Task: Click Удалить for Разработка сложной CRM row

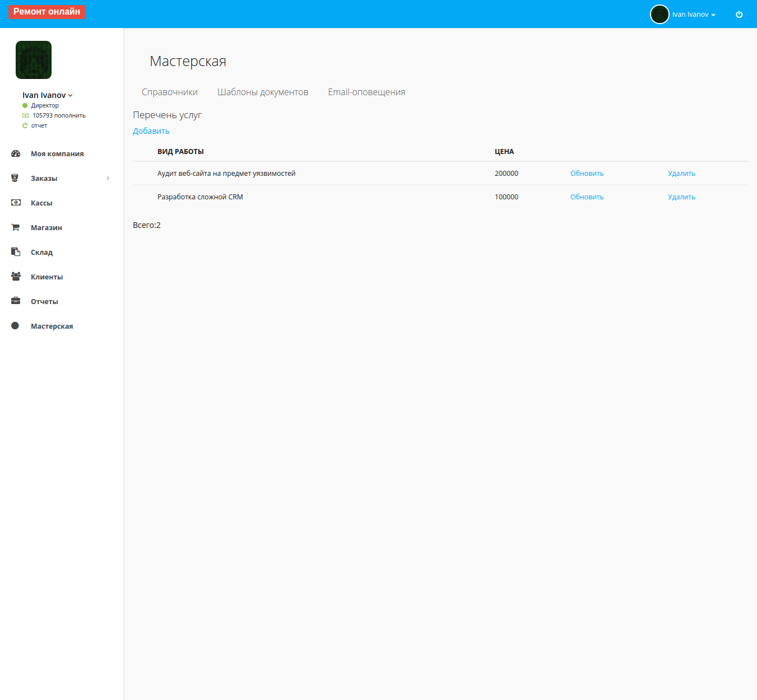Action: 682,197
